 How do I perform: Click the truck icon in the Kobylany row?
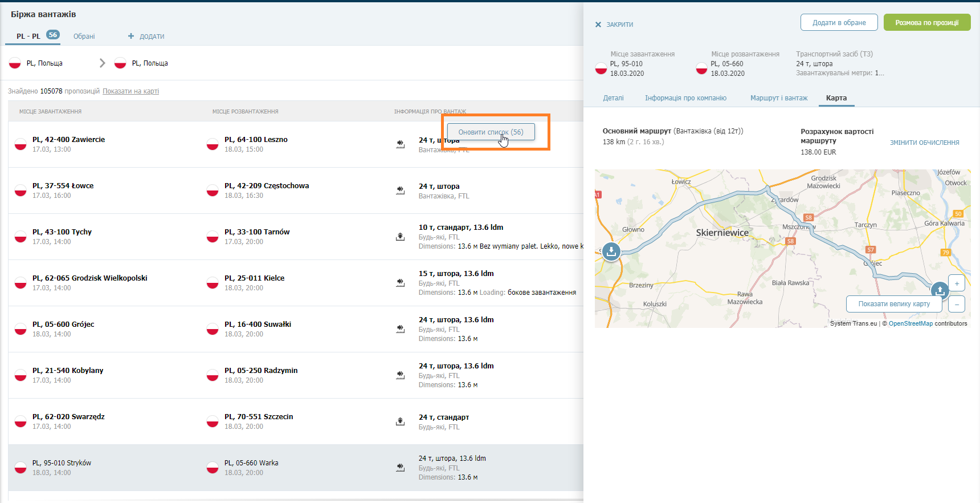pyautogui.click(x=401, y=375)
